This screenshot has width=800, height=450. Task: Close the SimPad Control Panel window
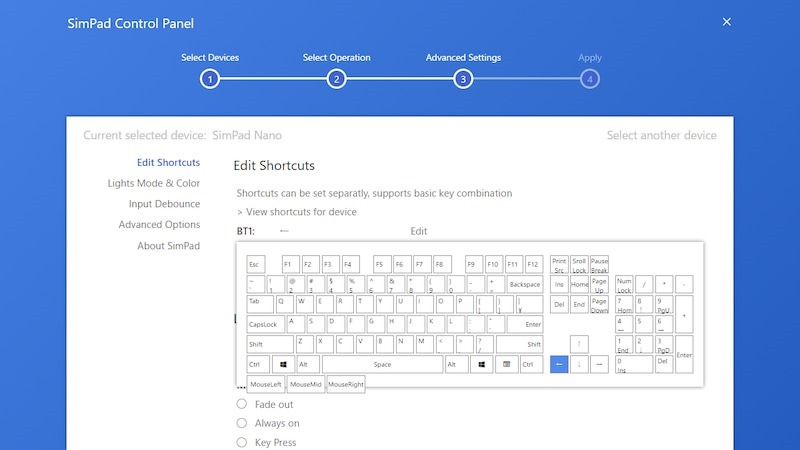727,22
